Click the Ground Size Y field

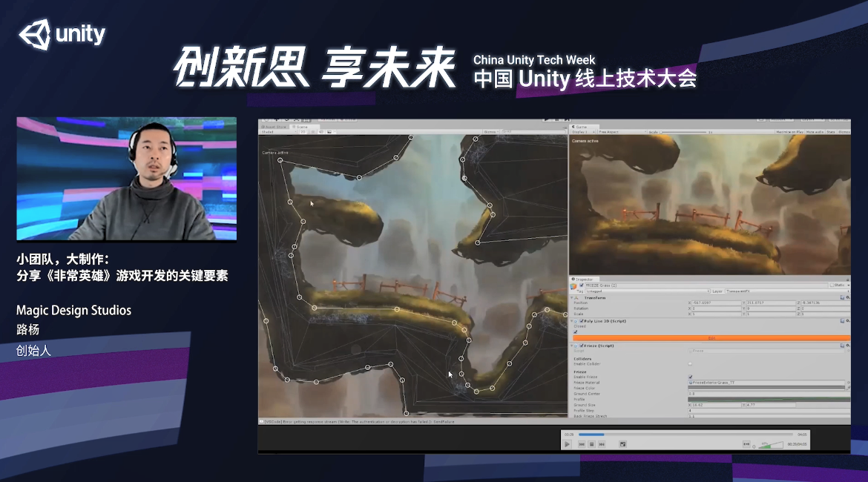pyautogui.click(x=771, y=405)
